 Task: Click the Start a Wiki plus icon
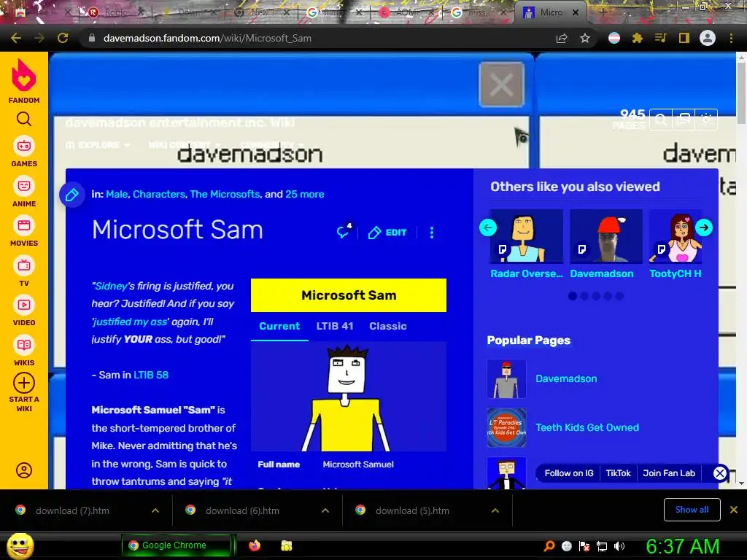(24, 383)
